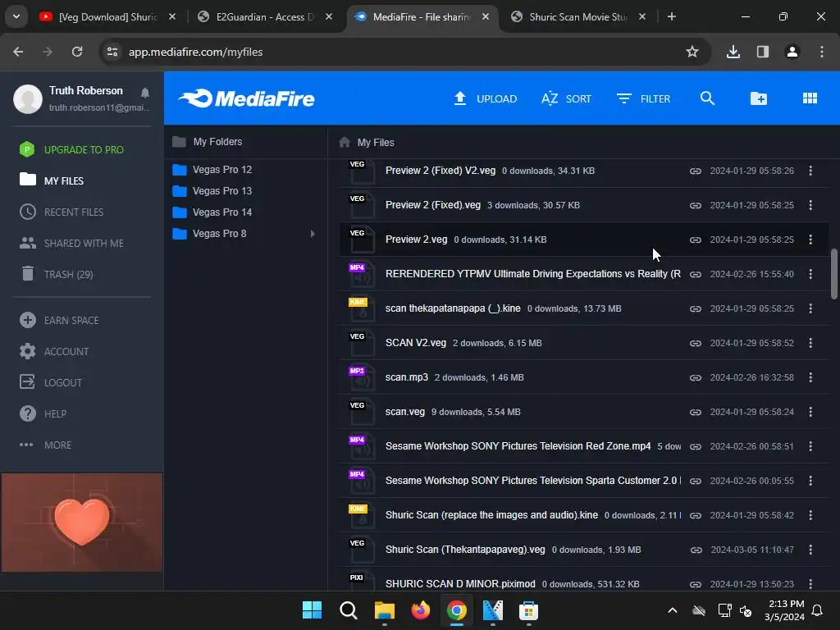Expand the Vegas Pro 8 folder arrow
This screenshot has width=840, height=630.
pyautogui.click(x=313, y=234)
